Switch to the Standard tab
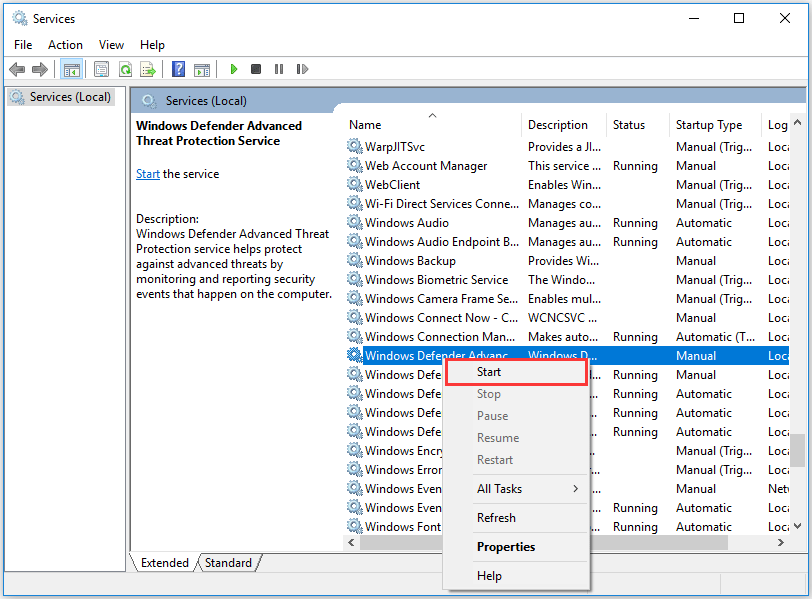This screenshot has height=599, width=812. point(228,563)
